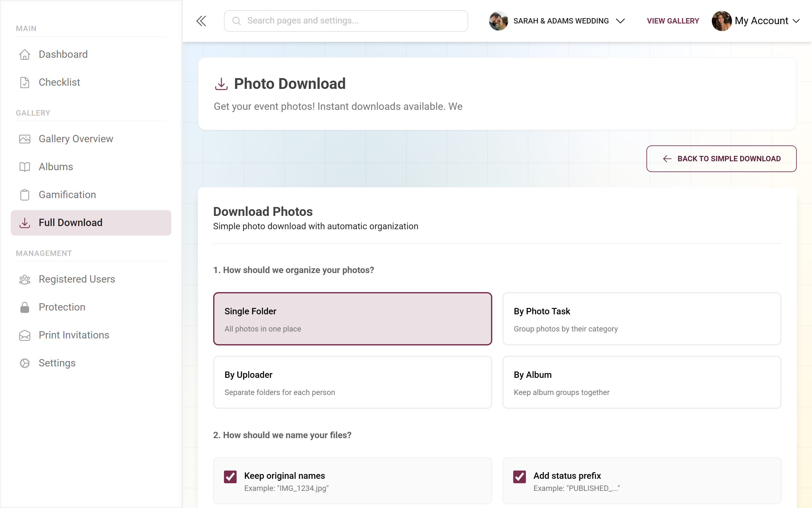Click the Gamification clipboard icon

(x=24, y=195)
